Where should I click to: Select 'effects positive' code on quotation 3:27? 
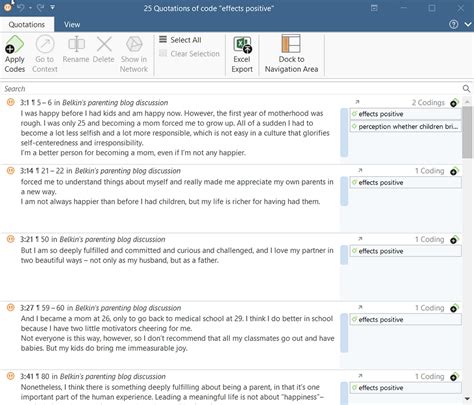406,319
